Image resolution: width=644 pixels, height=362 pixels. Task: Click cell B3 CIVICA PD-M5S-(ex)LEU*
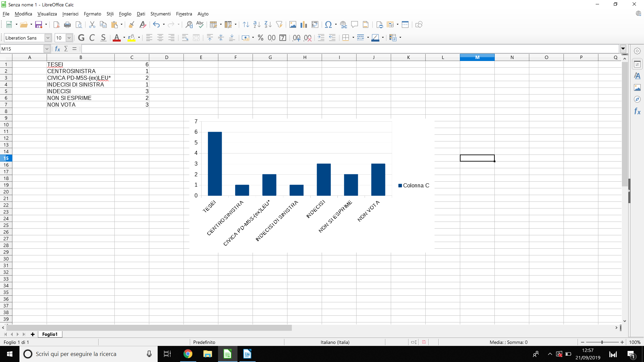(x=79, y=78)
